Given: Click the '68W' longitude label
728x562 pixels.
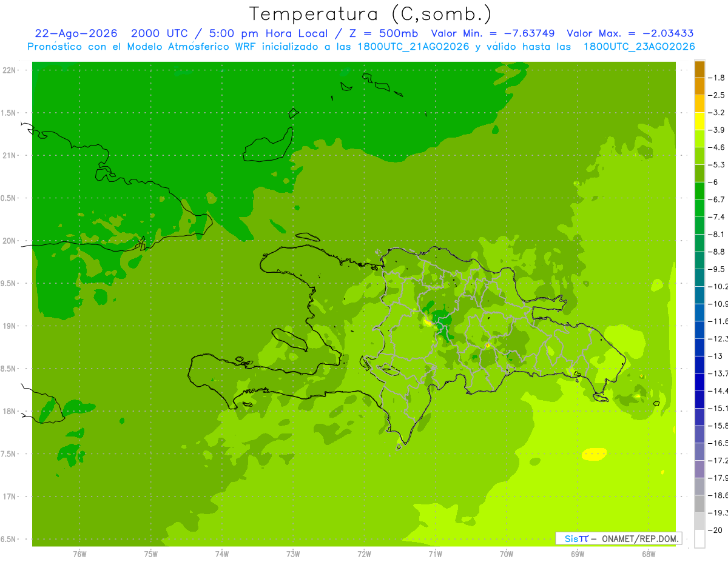Looking at the screenshot, I should 648,554.
